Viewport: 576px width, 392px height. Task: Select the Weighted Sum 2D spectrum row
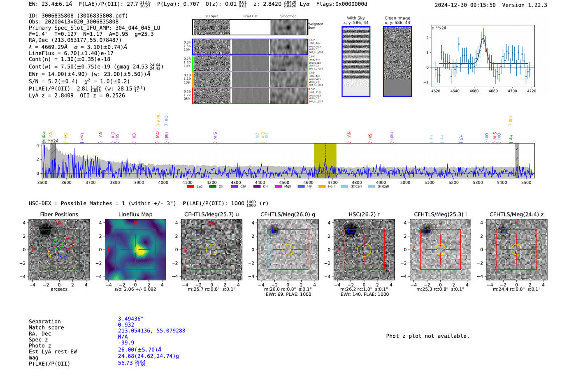[x=250, y=27]
